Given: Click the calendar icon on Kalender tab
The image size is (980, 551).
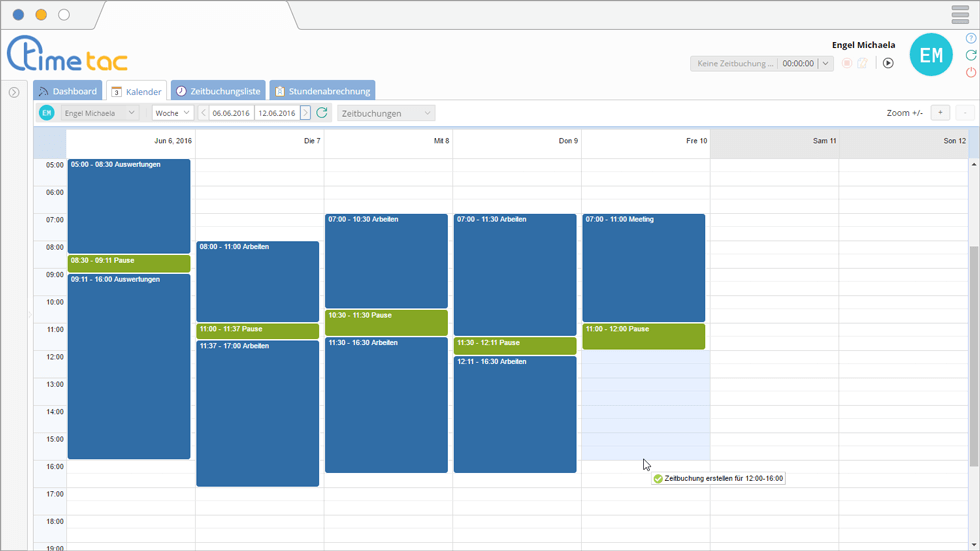Looking at the screenshot, I should tap(116, 92).
